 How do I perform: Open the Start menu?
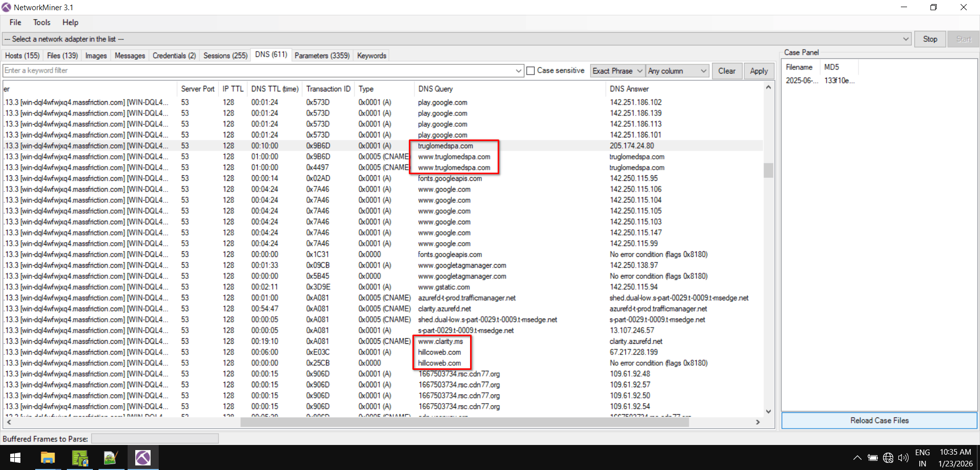pos(14,457)
